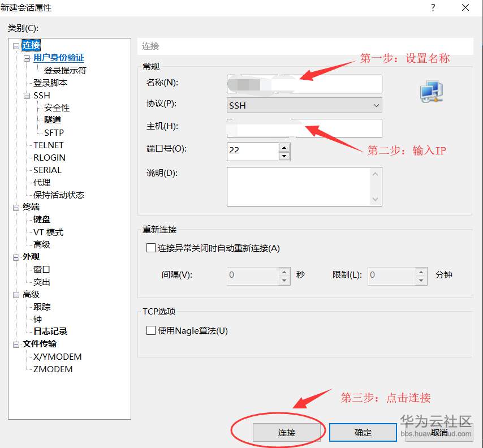483x448 pixels.
Task: Select 登录脚本 tree item
Action: (50, 83)
